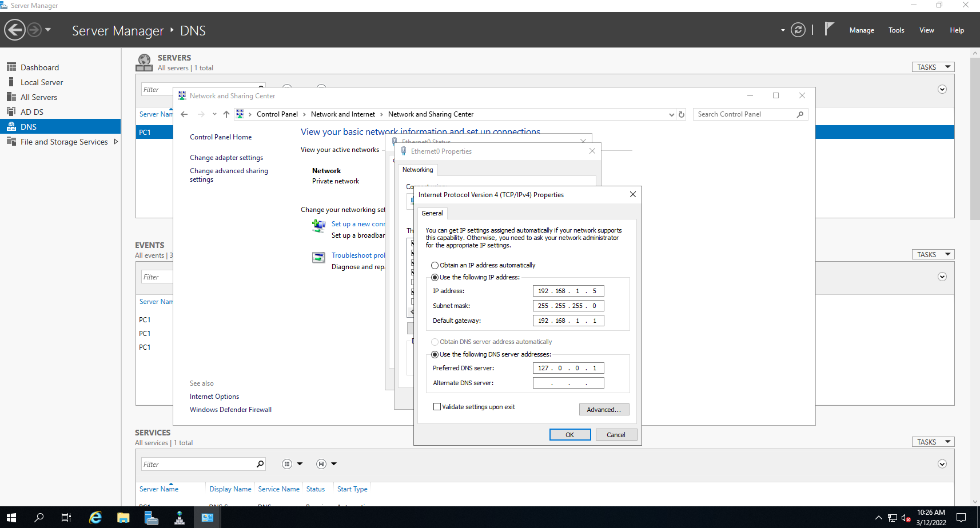Sort services by Service Name
Screen dimensions: 980x528
tap(278, 489)
